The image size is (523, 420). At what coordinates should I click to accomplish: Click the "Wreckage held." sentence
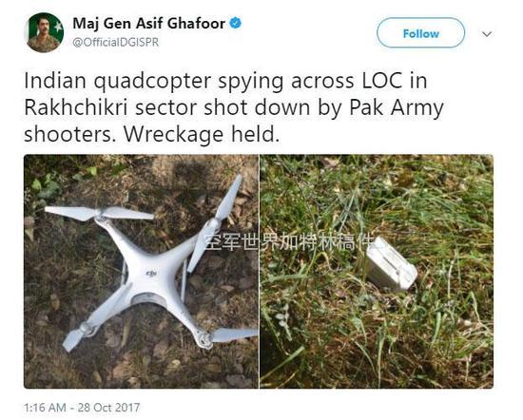pos(202,134)
